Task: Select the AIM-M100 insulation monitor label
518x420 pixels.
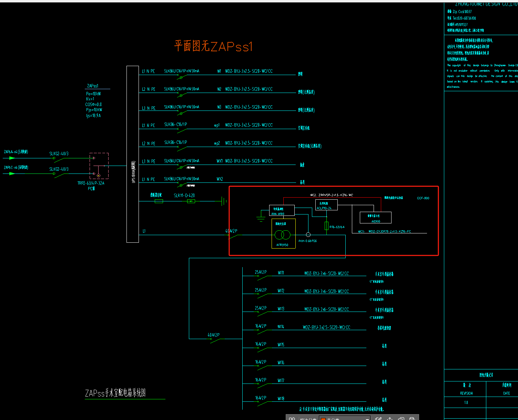Action: click(278, 214)
